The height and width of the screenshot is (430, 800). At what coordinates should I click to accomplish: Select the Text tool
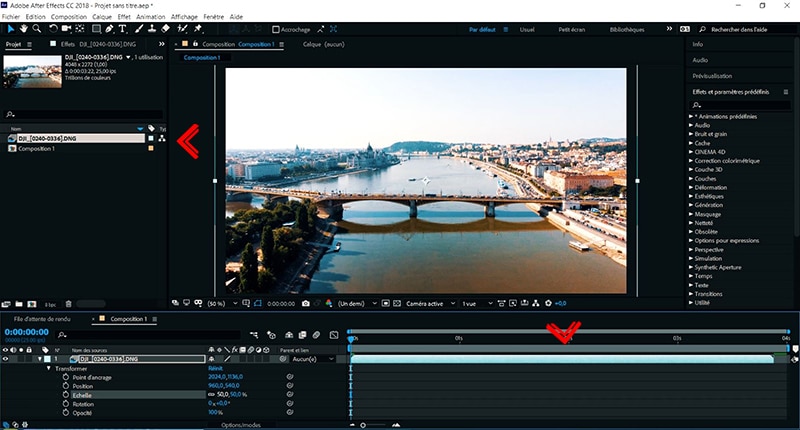coord(123,29)
